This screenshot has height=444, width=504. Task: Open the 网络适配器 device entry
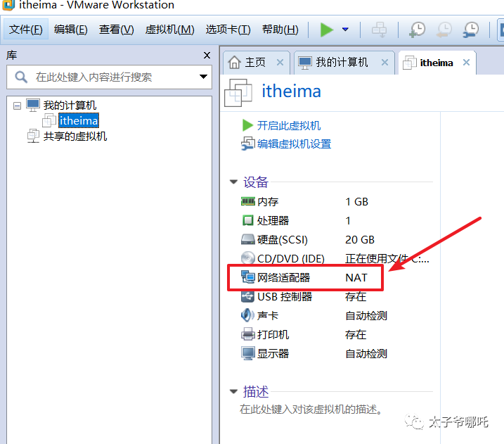283,277
